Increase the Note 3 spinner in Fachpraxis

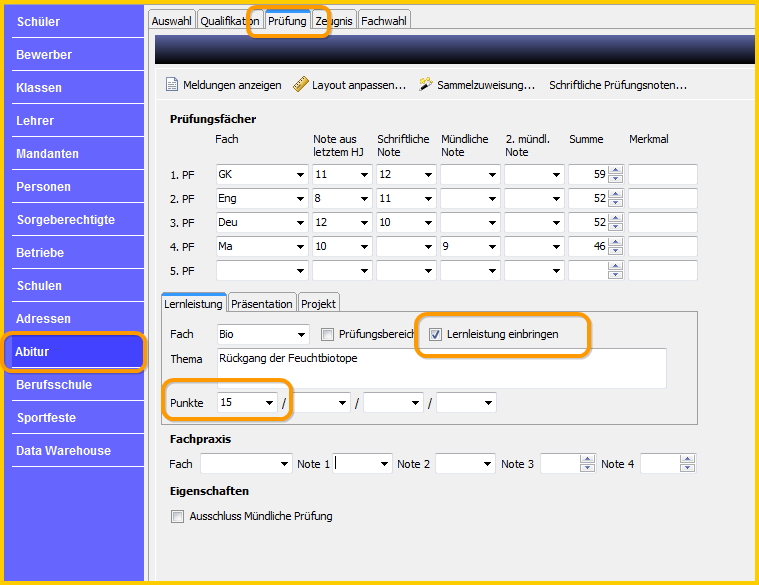tap(587, 459)
